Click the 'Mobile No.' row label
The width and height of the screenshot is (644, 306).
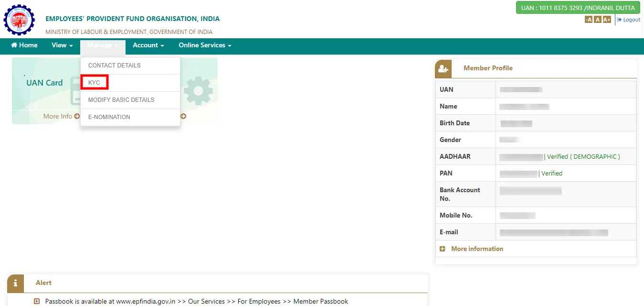click(x=456, y=215)
